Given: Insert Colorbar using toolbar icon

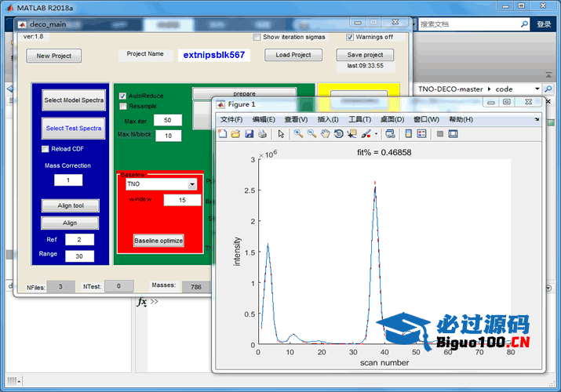Looking at the screenshot, I should click(408, 134).
